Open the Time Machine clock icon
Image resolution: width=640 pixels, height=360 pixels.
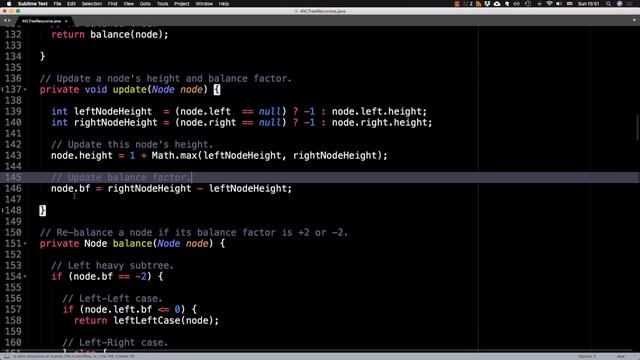coord(528,4)
